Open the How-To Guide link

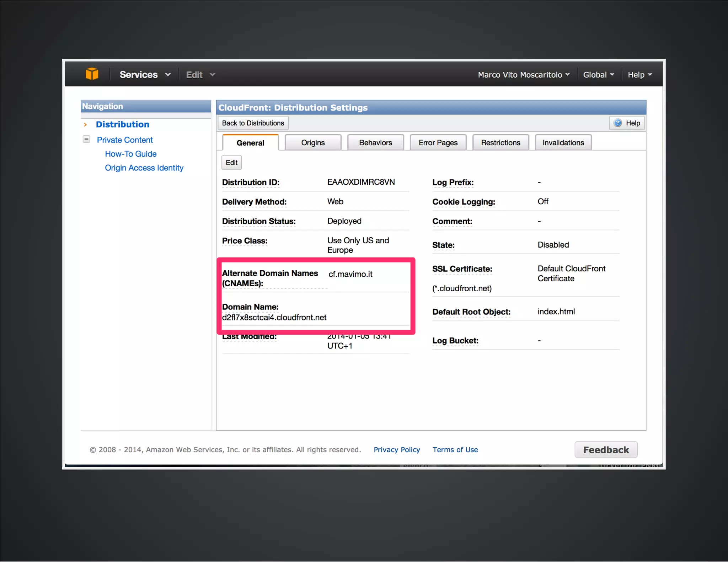[x=130, y=154]
